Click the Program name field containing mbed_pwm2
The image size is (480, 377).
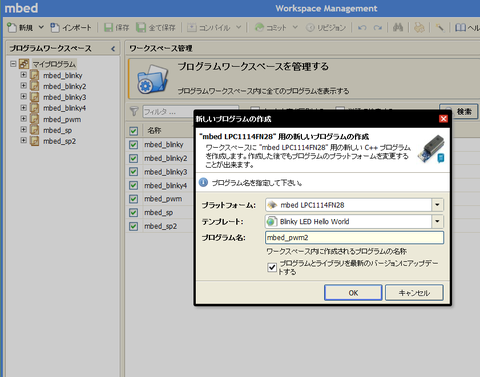pos(354,238)
